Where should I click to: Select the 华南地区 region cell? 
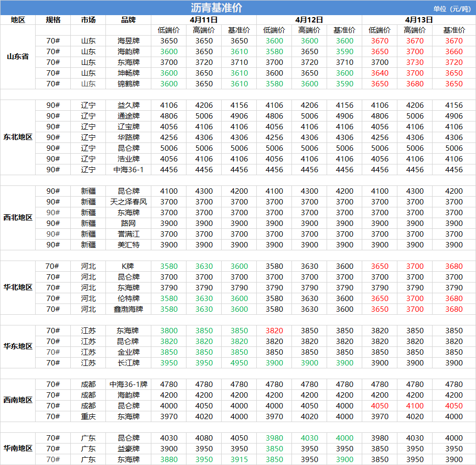[x=18, y=448]
